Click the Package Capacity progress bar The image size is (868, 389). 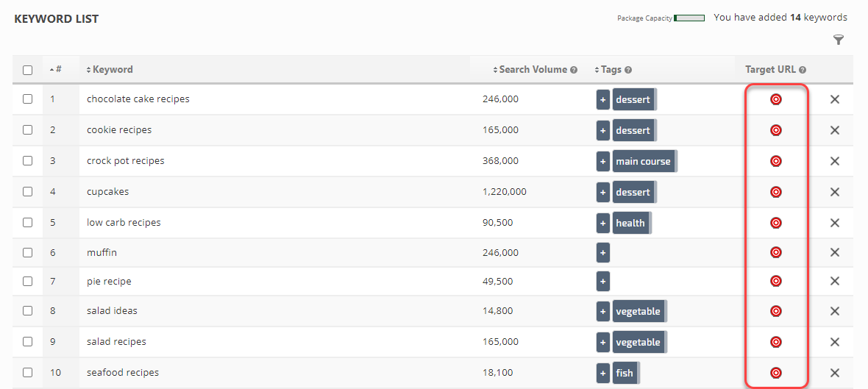click(689, 18)
